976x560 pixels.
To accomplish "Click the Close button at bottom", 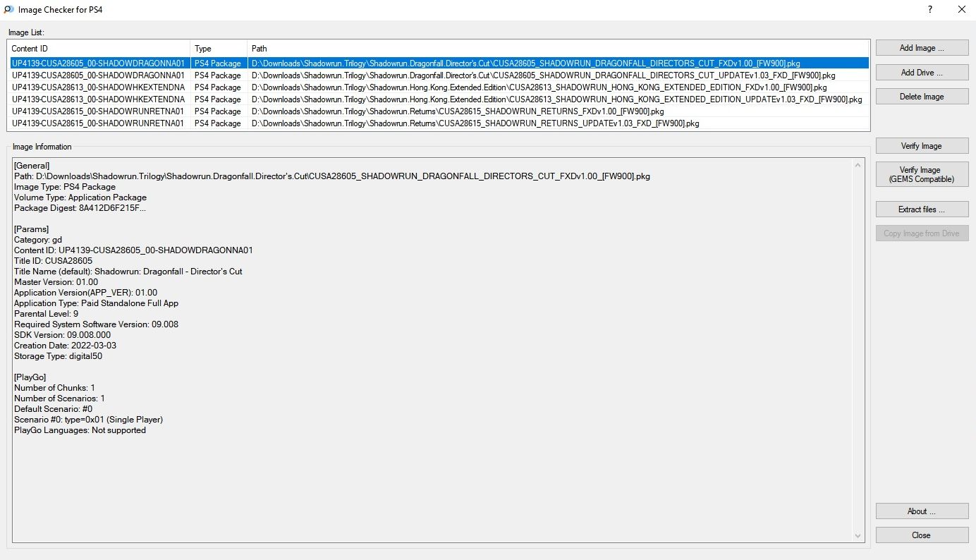I will point(922,535).
